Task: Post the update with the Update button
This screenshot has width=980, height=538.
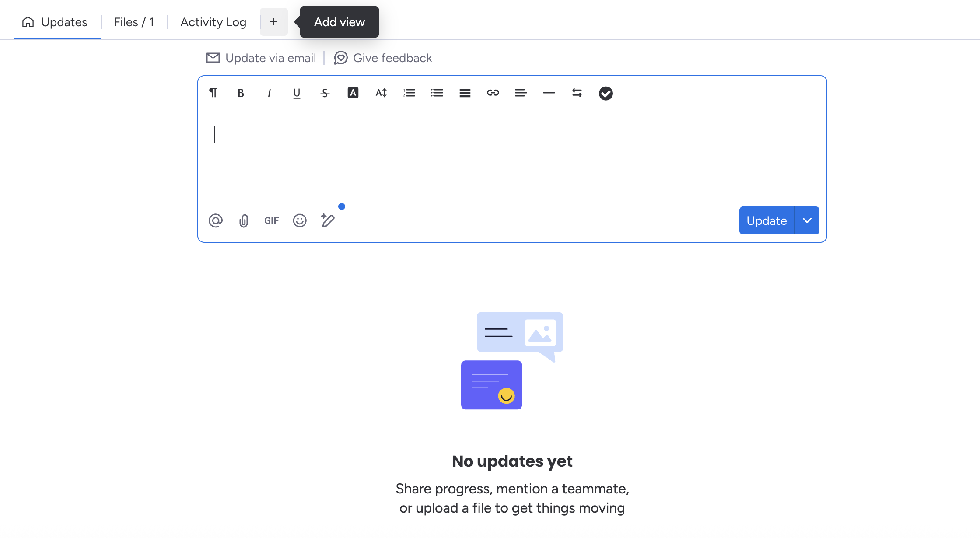Action: click(766, 220)
